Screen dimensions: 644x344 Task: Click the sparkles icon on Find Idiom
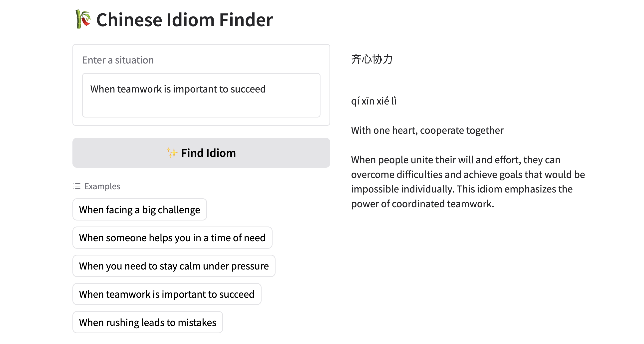tap(173, 153)
